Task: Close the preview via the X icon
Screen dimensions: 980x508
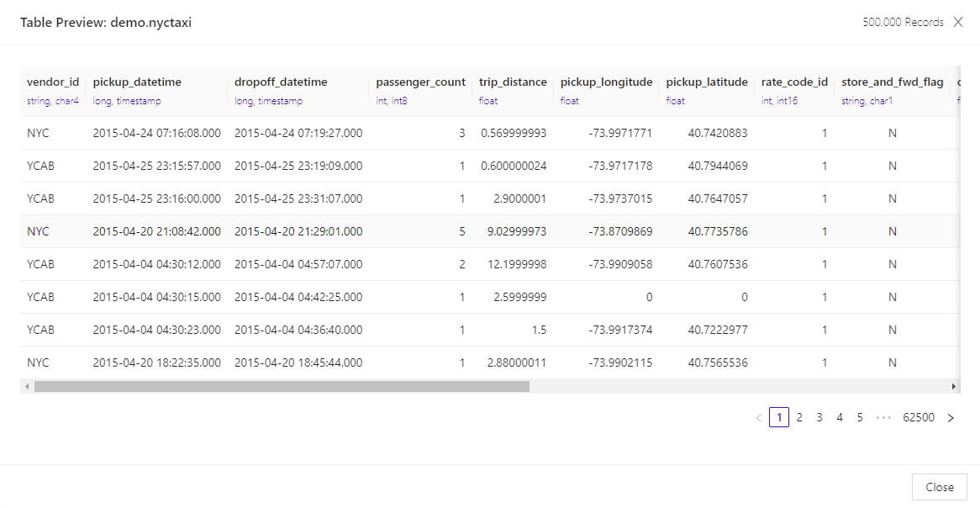Action: coord(957,22)
